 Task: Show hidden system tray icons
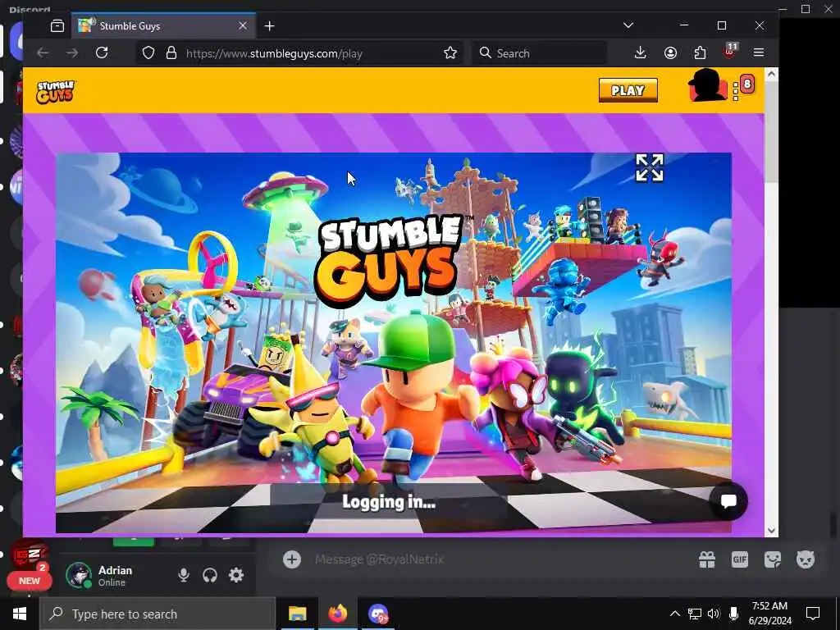click(x=674, y=614)
